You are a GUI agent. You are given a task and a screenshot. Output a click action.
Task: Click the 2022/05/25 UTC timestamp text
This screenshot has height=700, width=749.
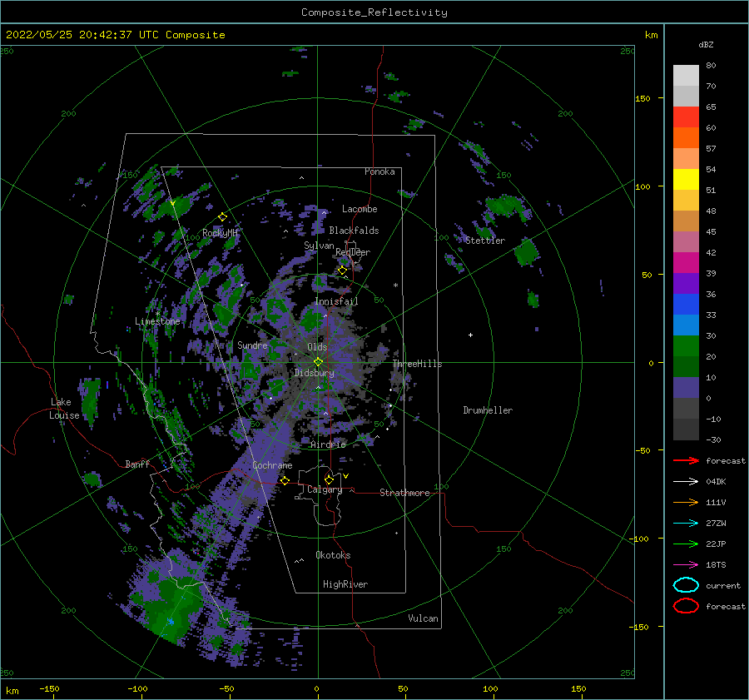(115, 34)
